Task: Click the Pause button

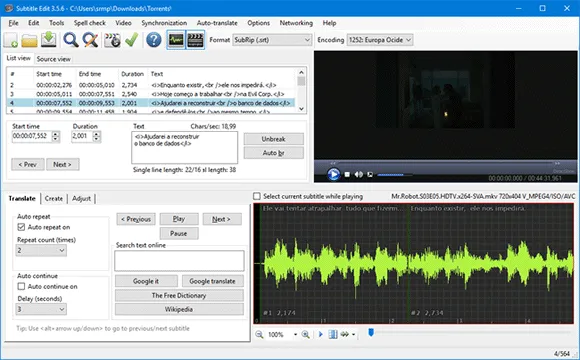Action: 179,233
